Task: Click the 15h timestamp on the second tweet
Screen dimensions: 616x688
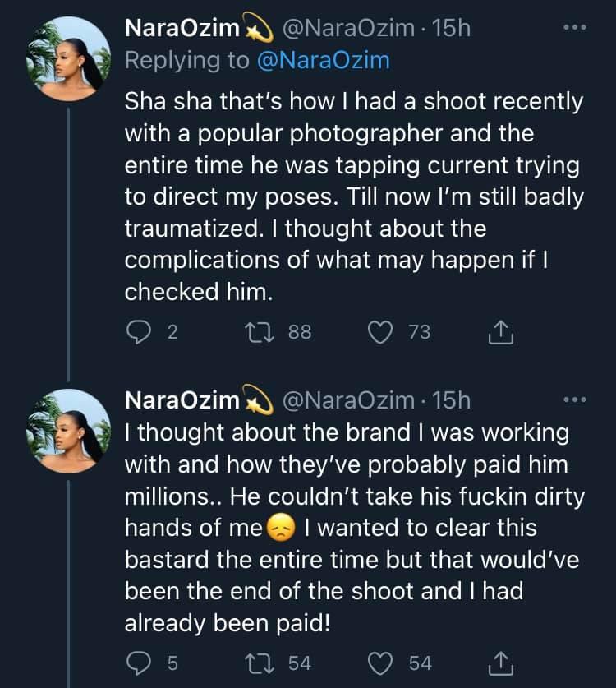Action: point(451,400)
